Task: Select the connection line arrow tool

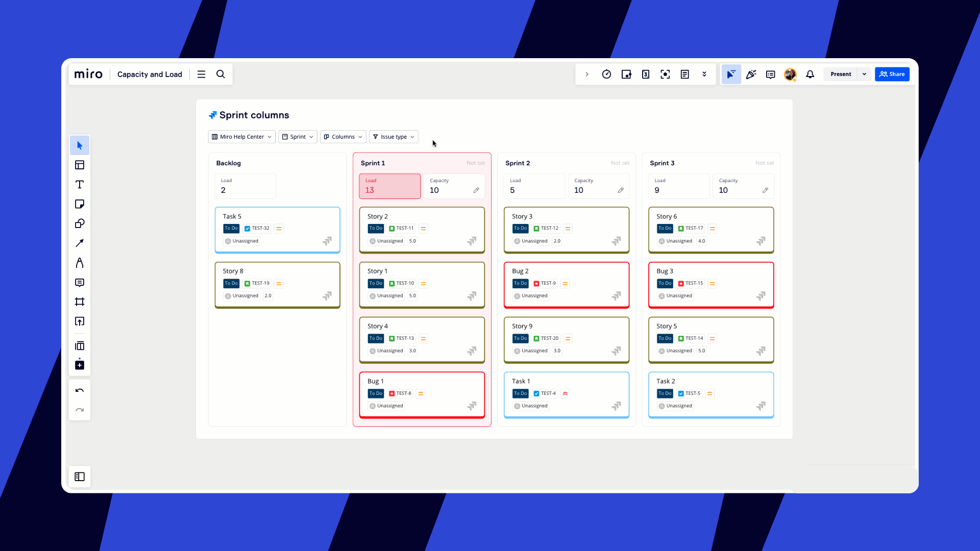Action: pyautogui.click(x=80, y=243)
